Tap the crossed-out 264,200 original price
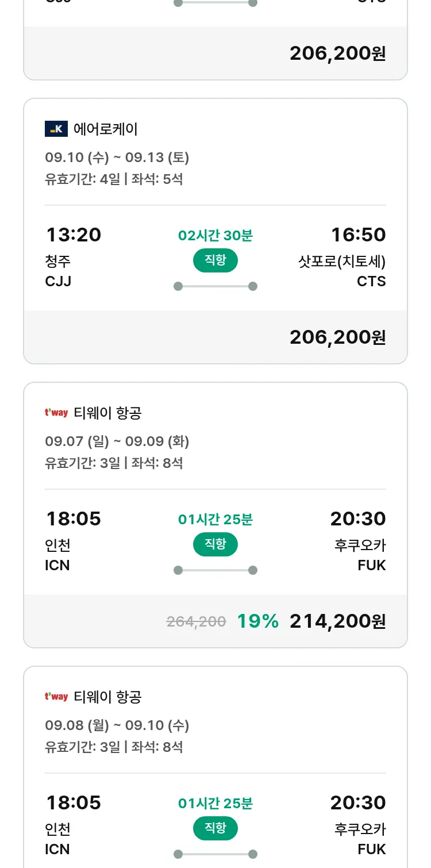Screen dimensions: 431x868 (196, 621)
